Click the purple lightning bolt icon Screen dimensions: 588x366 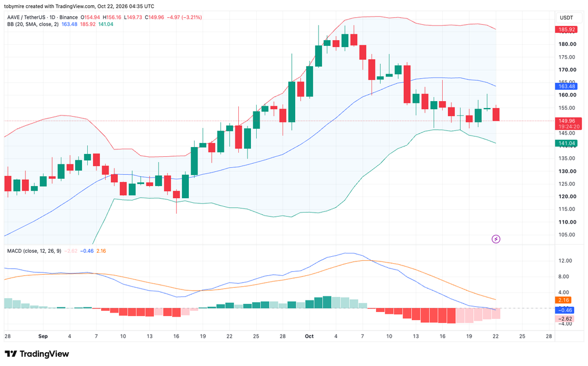496,239
